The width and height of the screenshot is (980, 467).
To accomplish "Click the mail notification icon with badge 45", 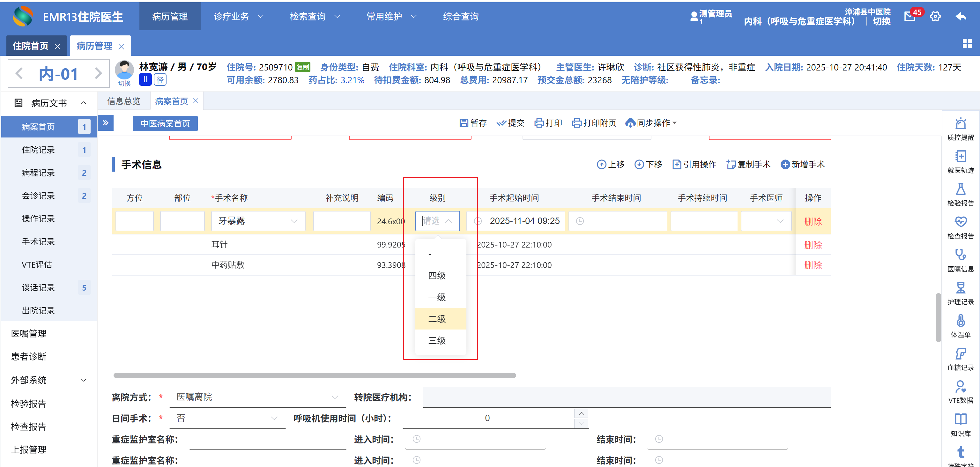I will 910,16.
